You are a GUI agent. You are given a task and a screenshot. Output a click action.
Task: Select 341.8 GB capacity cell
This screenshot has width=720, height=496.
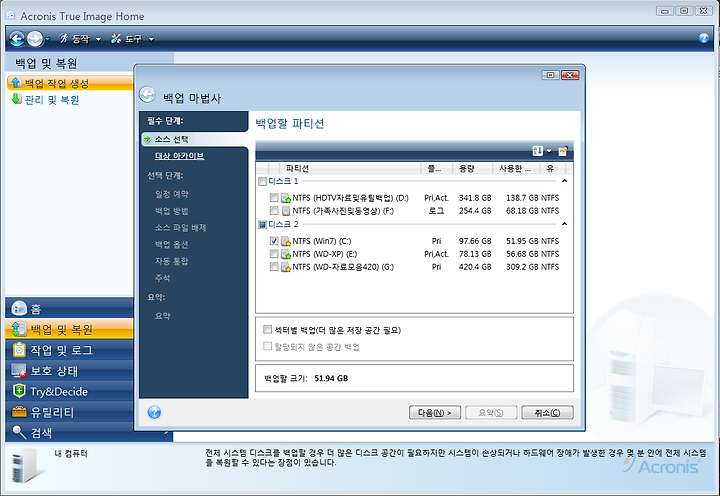pyautogui.click(x=475, y=198)
